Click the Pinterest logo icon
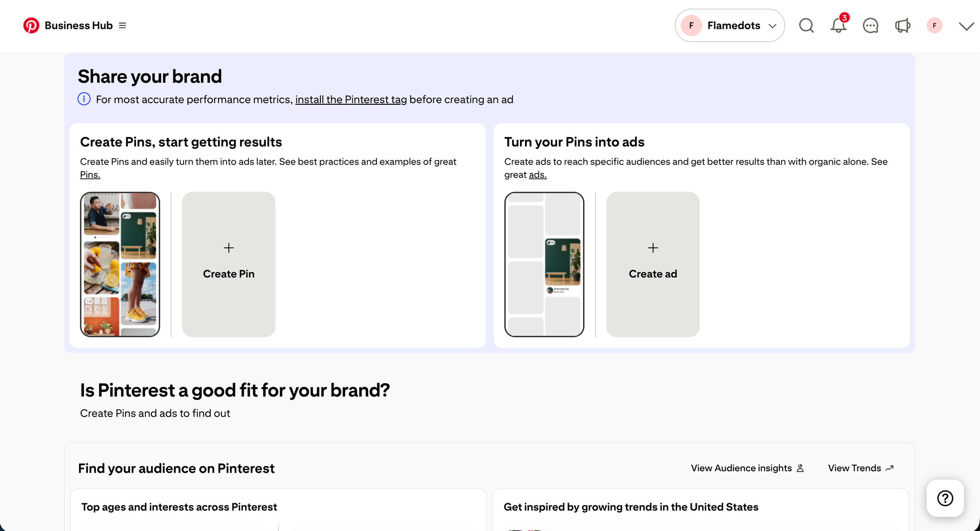The width and height of the screenshot is (980, 531). point(31,25)
